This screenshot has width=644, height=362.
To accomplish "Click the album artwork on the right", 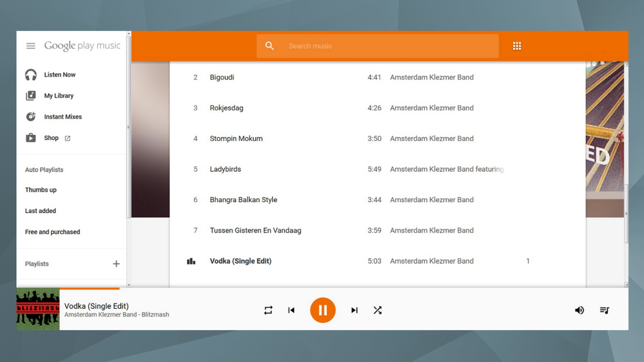I will tap(605, 139).
